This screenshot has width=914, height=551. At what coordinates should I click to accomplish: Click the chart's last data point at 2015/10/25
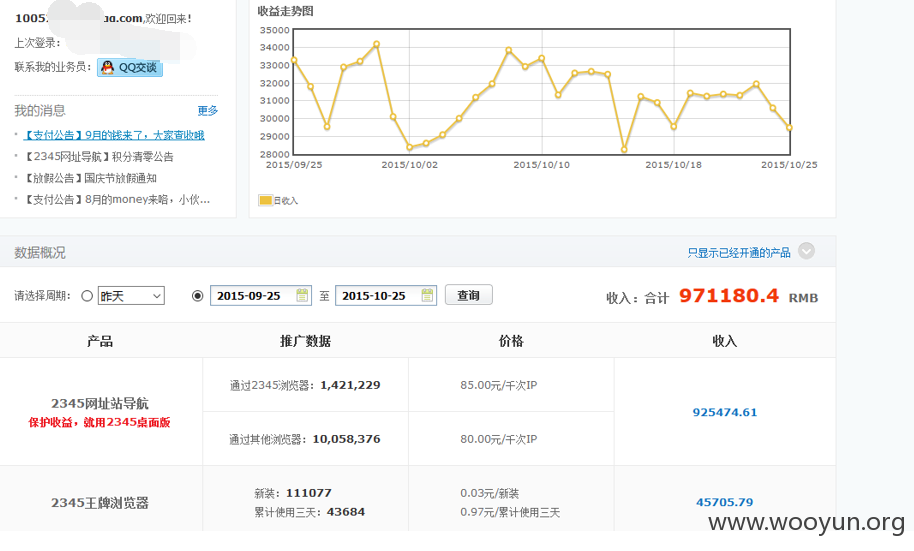789,128
